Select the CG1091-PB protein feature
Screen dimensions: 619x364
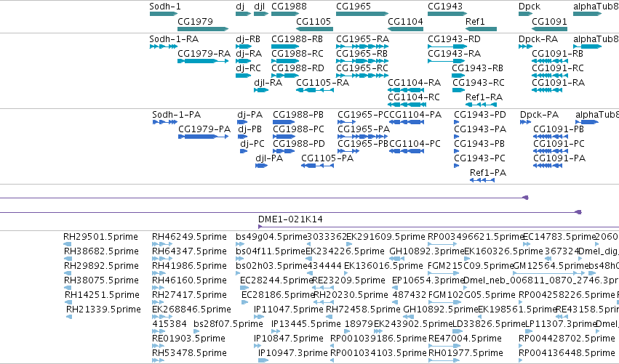click(x=551, y=137)
